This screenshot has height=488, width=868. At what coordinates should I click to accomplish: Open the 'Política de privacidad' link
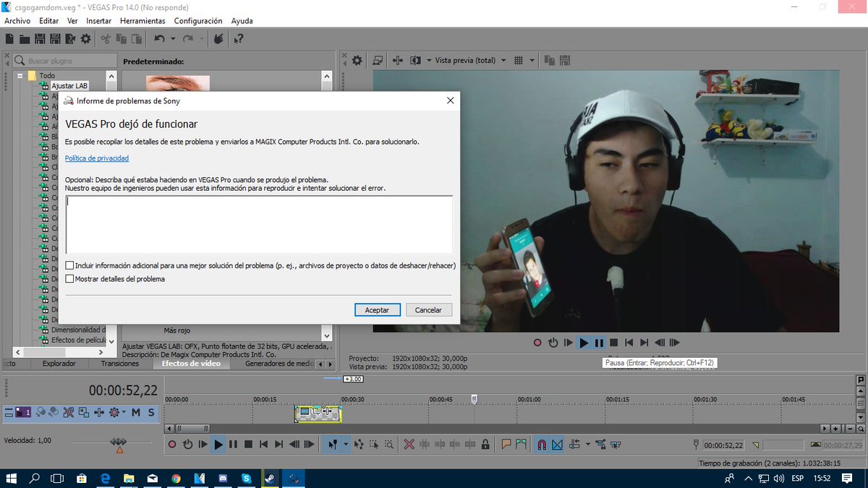[x=97, y=158]
